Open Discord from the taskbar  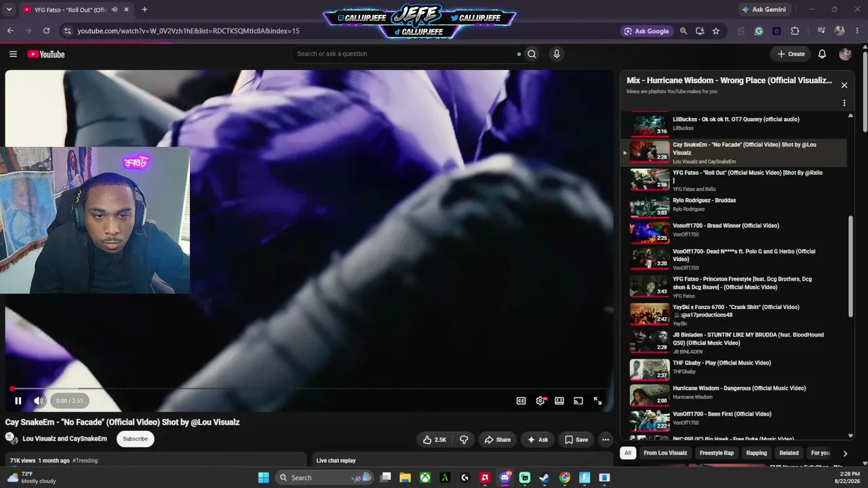pyautogui.click(x=505, y=478)
